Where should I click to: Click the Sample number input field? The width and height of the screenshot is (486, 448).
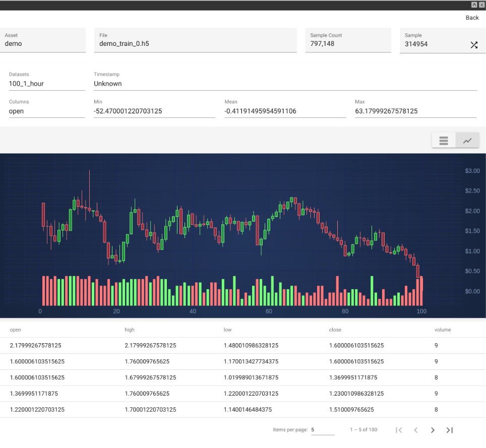click(x=434, y=44)
